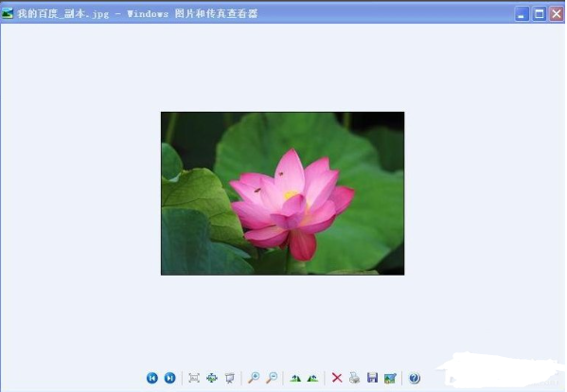Open the picture for editing
The height and width of the screenshot is (392, 567).
coord(390,378)
